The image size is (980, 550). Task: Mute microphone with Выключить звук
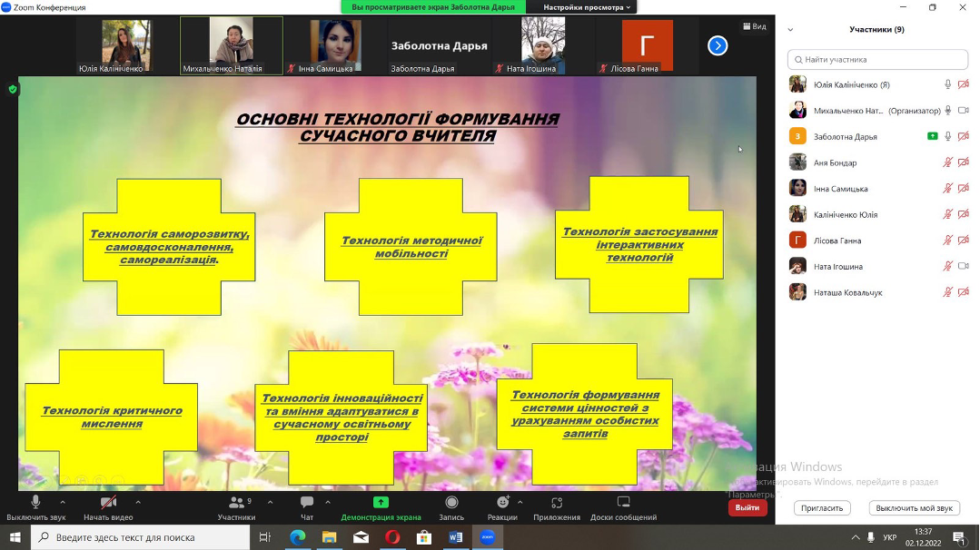point(35,503)
